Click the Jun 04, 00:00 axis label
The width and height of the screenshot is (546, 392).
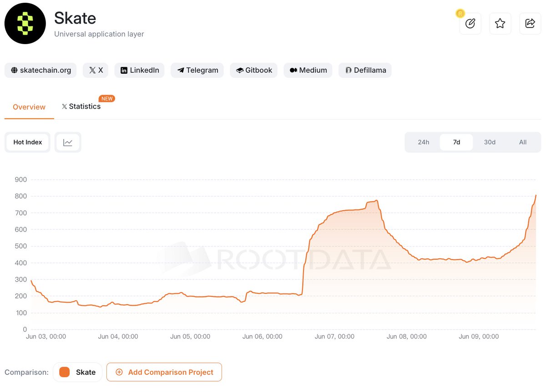(118, 337)
